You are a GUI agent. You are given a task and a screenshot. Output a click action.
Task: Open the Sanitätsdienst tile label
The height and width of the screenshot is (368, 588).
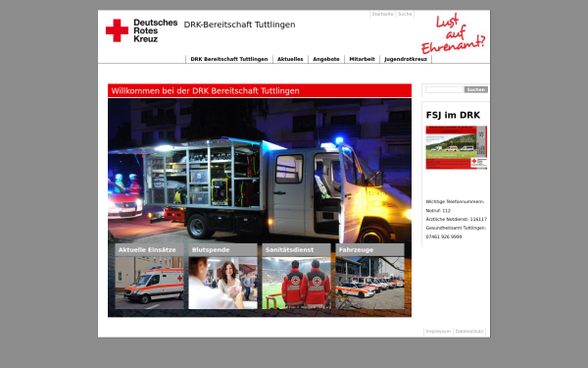[x=296, y=250]
